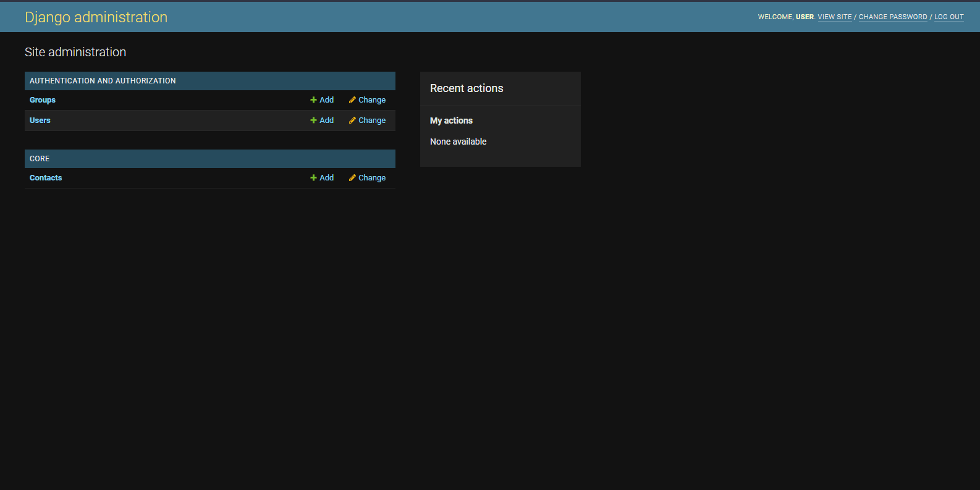Screen dimensions: 980x490
Task: Click the green plus icon for Users
Action: pos(313,120)
